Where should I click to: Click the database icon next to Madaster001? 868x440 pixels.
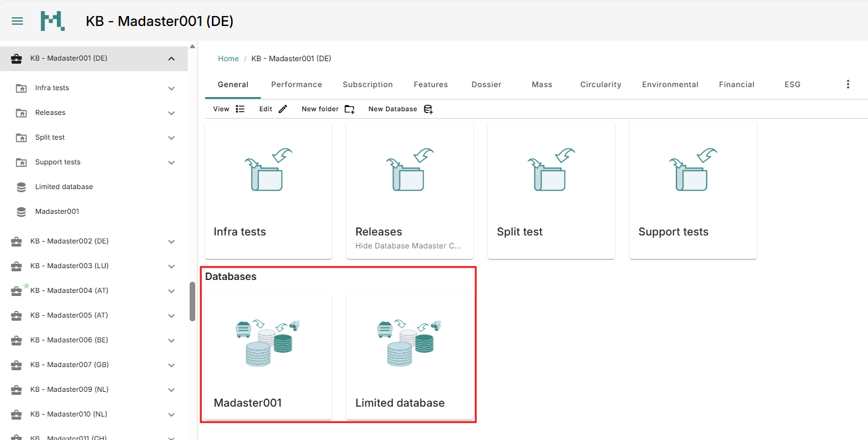(x=20, y=211)
